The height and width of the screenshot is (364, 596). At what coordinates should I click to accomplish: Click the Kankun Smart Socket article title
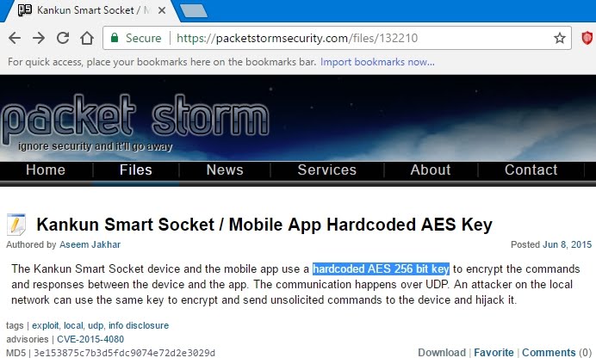click(264, 225)
